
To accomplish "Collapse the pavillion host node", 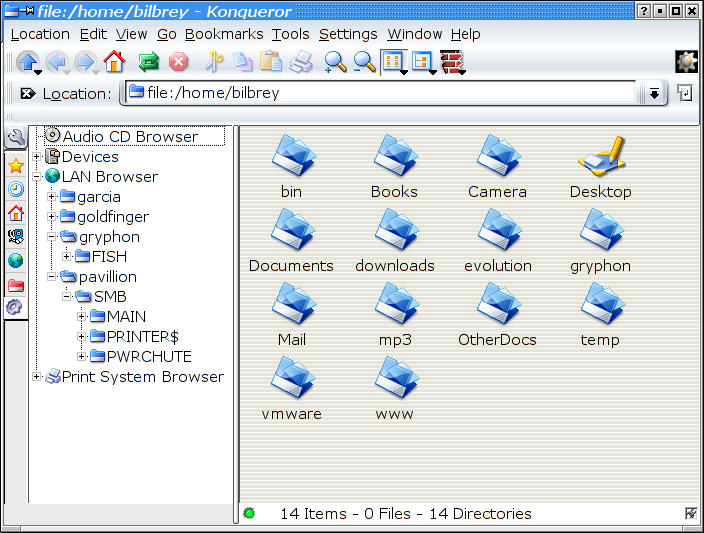I will (52, 277).
